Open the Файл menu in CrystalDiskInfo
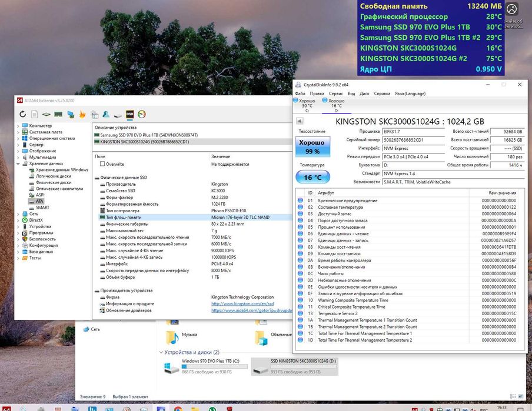This screenshot has height=411, width=532. click(x=300, y=93)
